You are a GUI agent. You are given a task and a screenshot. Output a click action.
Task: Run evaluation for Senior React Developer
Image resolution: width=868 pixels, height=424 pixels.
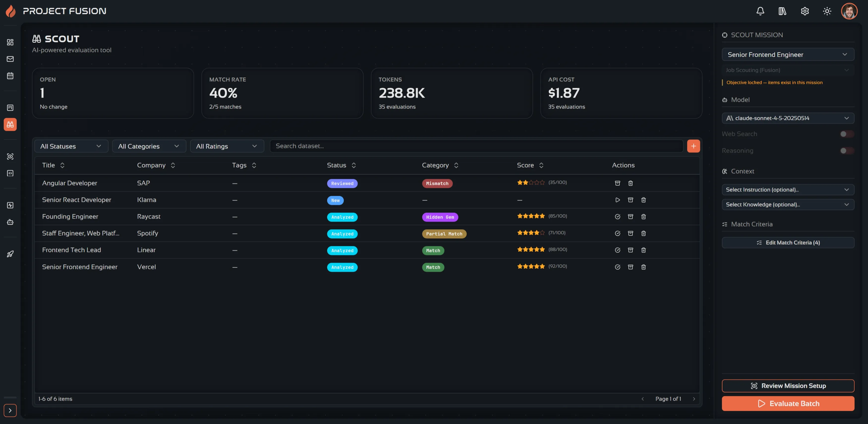[617, 200]
